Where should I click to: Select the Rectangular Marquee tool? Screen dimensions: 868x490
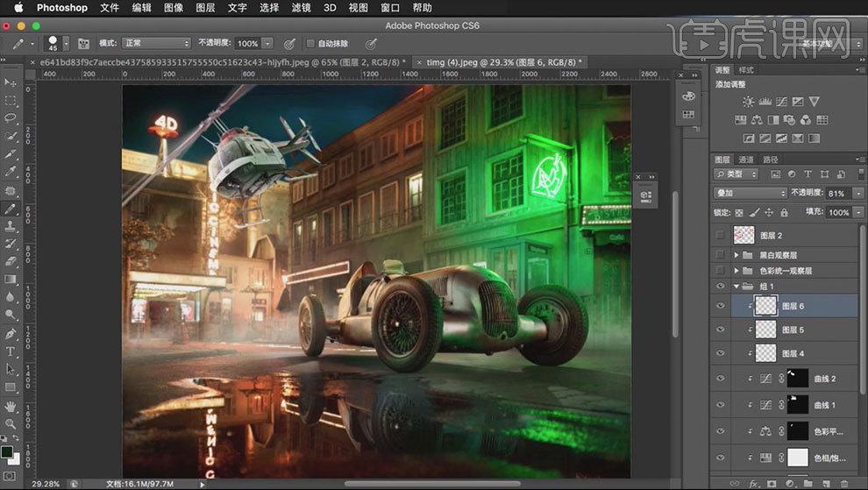(x=10, y=100)
